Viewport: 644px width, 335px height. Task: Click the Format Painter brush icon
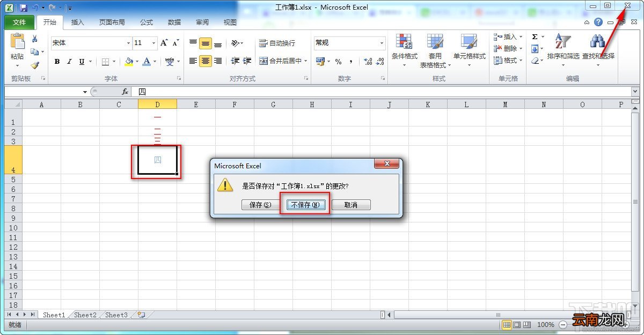point(35,65)
